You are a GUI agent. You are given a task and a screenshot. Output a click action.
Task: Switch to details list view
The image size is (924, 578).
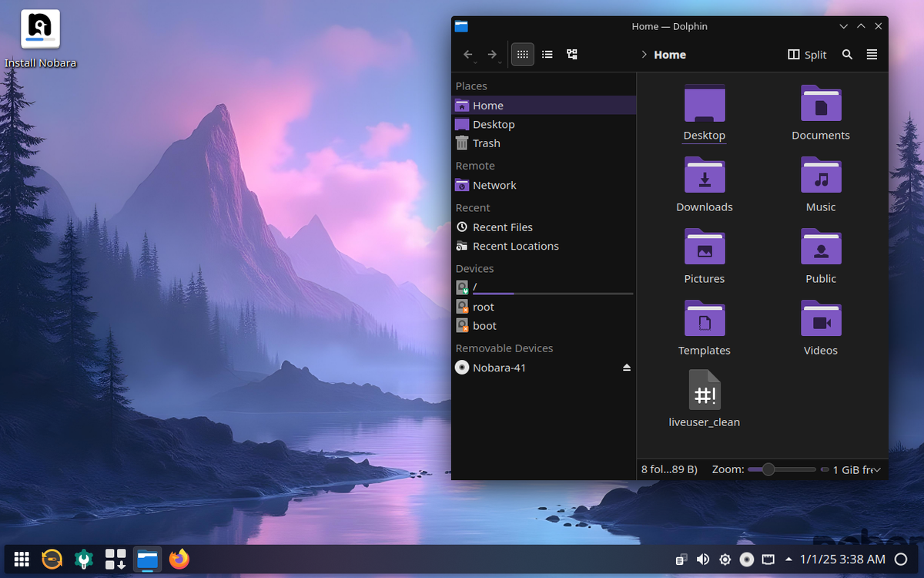(547, 54)
